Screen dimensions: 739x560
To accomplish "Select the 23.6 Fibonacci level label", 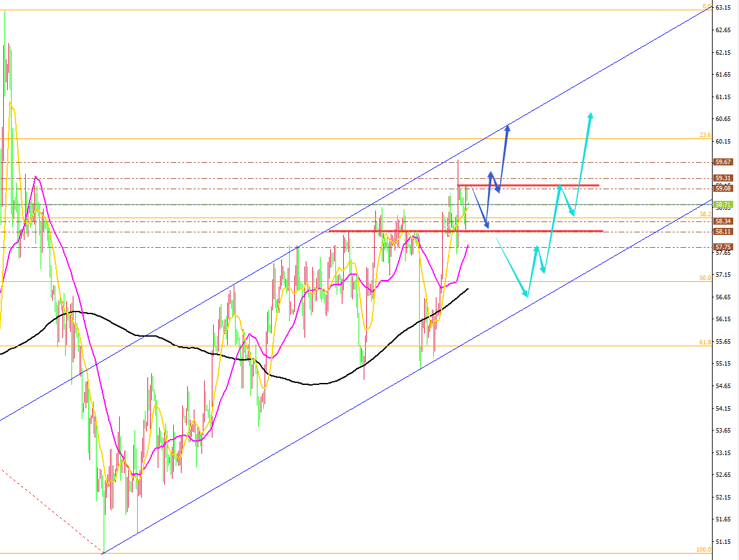I will pyautogui.click(x=705, y=135).
